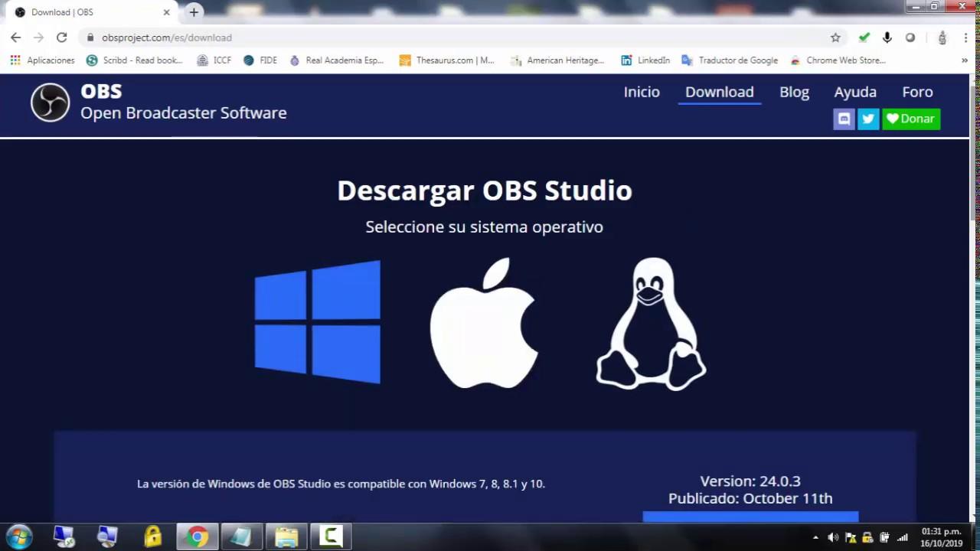Open the Real Academia Esp... bookmark
The width and height of the screenshot is (980, 551).
(337, 60)
